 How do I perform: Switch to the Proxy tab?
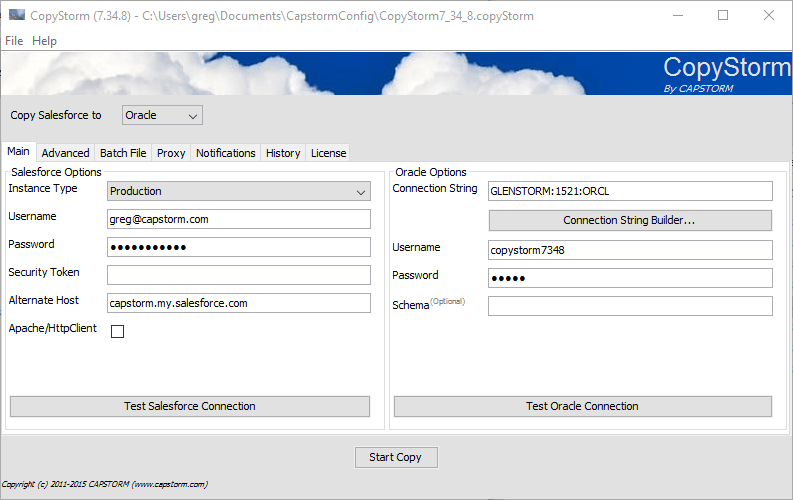171,153
